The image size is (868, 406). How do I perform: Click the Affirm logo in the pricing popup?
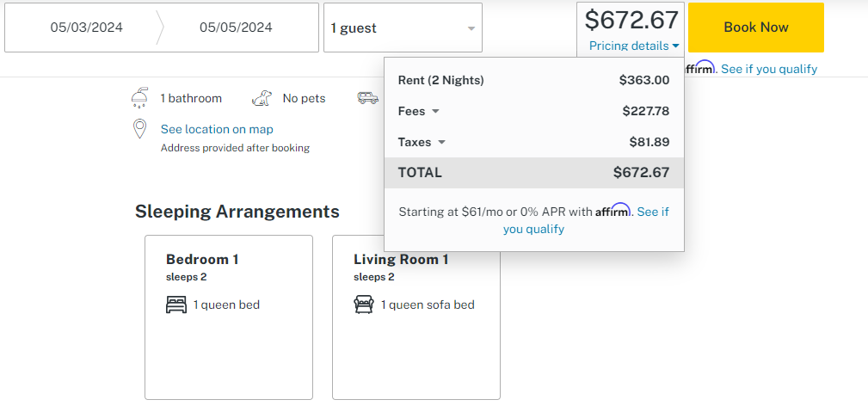[613, 210]
